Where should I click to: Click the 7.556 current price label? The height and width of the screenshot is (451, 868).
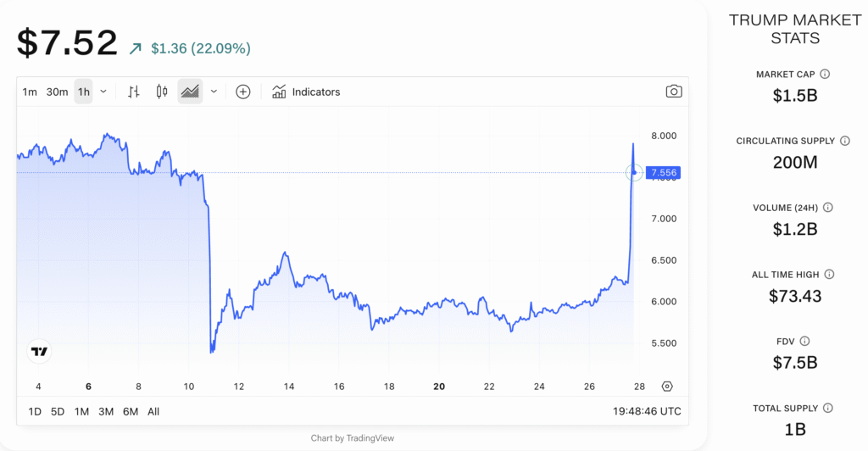[x=663, y=173]
